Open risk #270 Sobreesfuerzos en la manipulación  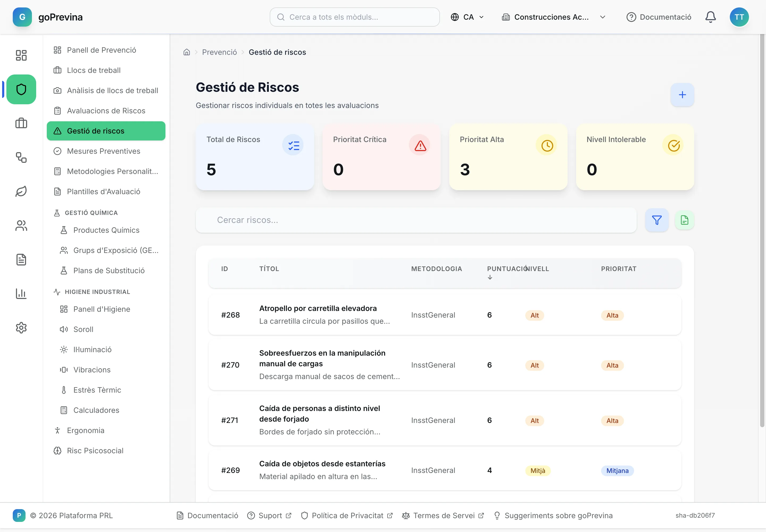pos(444,365)
